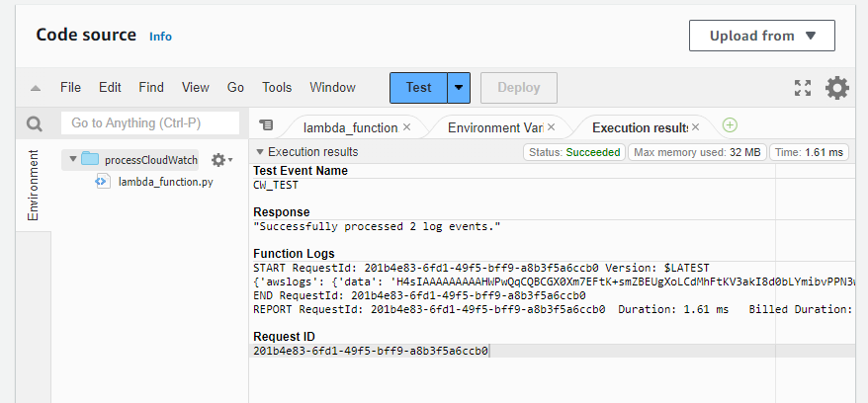
Task: Add a new tab with green plus icon
Action: pyautogui.click(x=730, y=125)
